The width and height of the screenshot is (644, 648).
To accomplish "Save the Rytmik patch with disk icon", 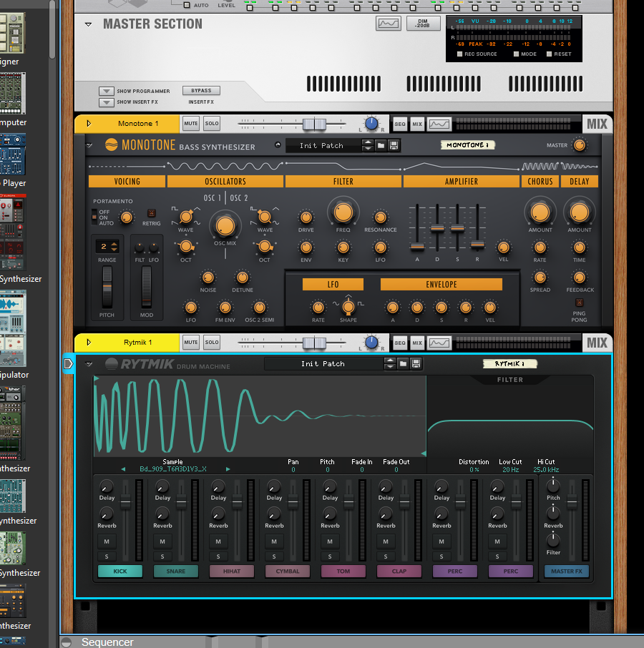I will [416, 363].
